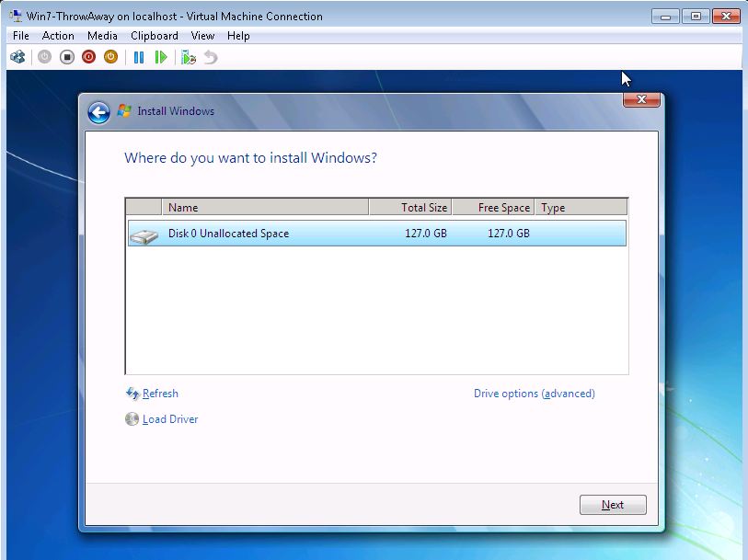Go back with the blue arrow button
Screen dimensions: 748x560
(98, 113)
